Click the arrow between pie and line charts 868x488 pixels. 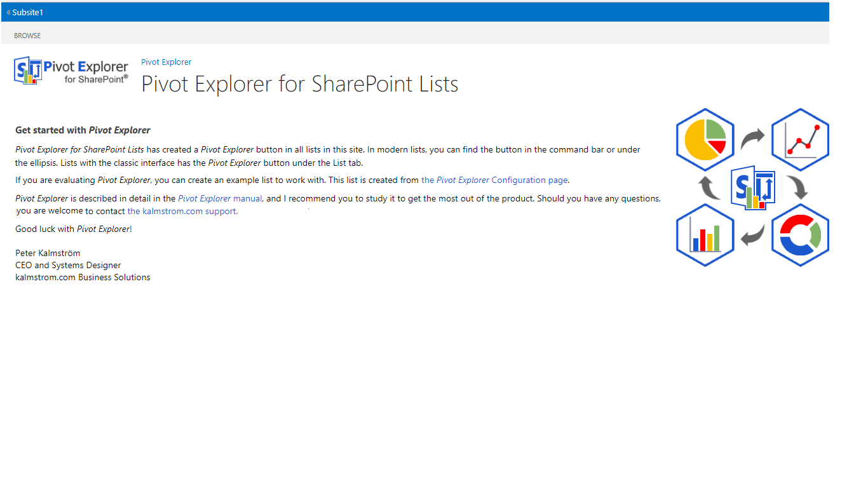tap(753, 139)
